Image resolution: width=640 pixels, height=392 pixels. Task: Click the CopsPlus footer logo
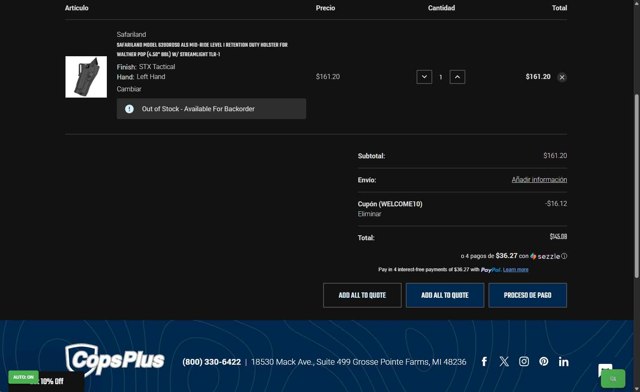click(x=115, y=360)
